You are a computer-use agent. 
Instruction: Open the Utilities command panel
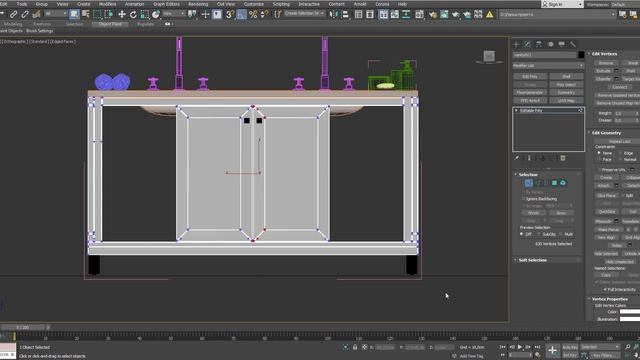573,44
